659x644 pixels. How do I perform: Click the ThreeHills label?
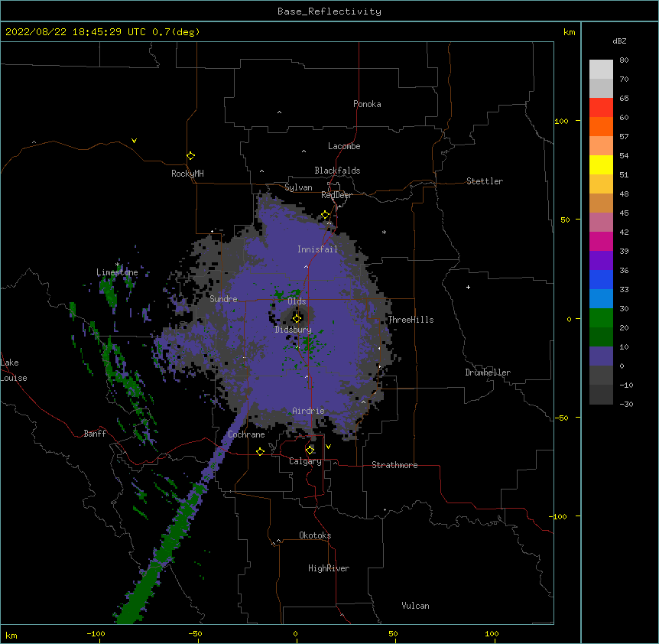pos(411,320)
